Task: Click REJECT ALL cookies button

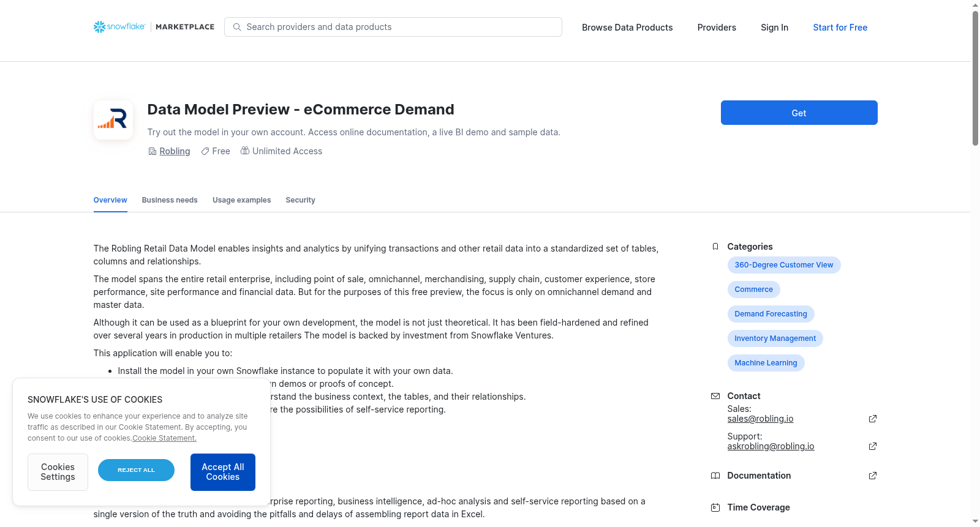Action: tap(136, 470)
